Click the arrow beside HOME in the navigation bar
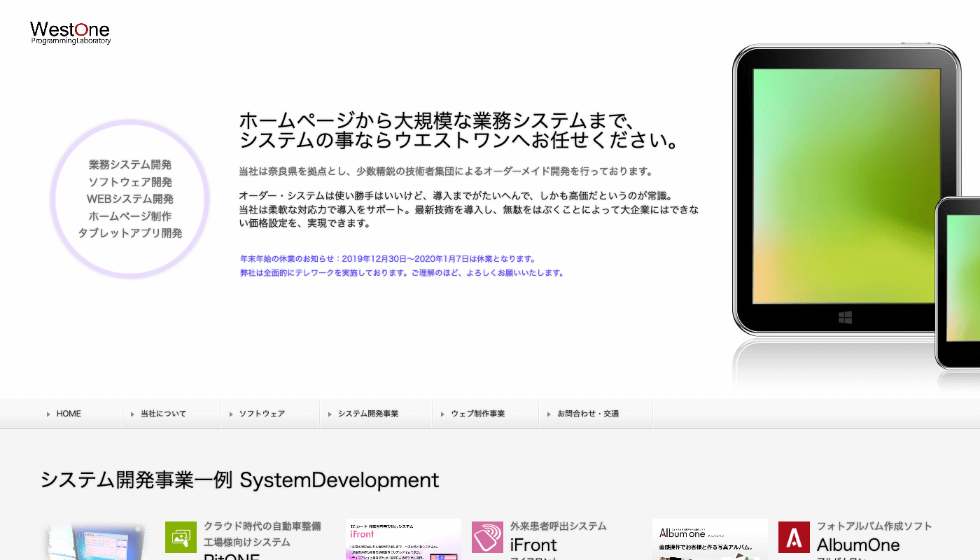980x560 pixels. tap(48, 414)
